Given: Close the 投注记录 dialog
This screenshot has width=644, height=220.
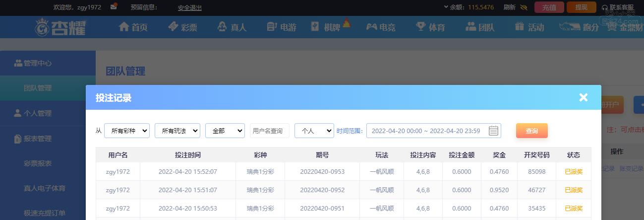Looking at the screenshot, I should [x=583, y=97].
